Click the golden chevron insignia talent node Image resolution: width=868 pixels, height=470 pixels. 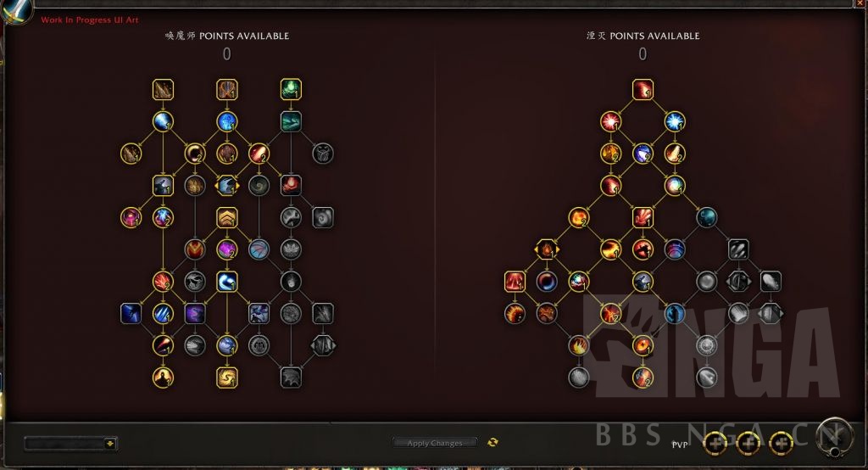coord(227,217)
